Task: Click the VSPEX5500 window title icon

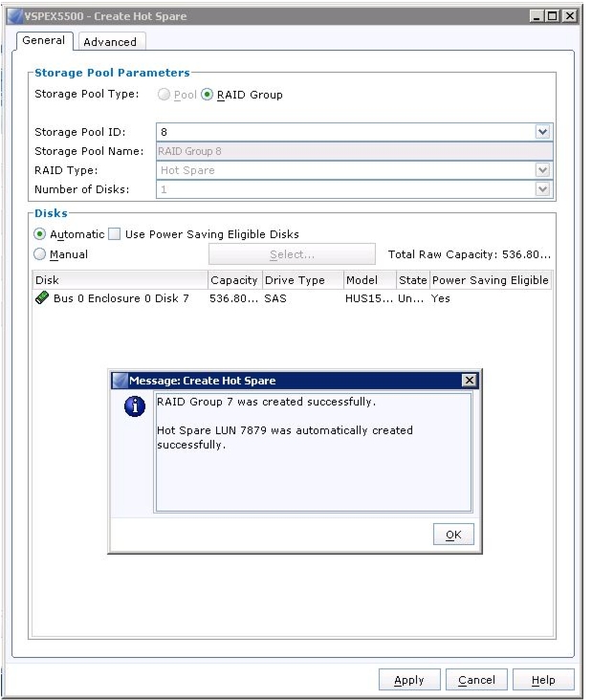Action: point(15,16)
